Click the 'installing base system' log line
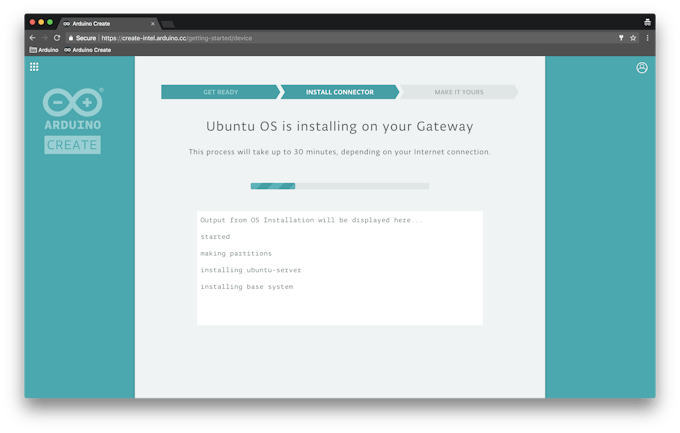This screenshot has height=433, width=680. pyautogui.click(x=247, y=287)
